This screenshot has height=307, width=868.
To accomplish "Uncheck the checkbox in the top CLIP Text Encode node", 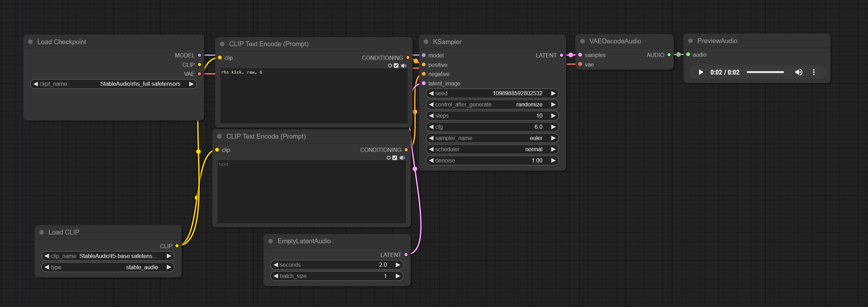I will [396, 66].
